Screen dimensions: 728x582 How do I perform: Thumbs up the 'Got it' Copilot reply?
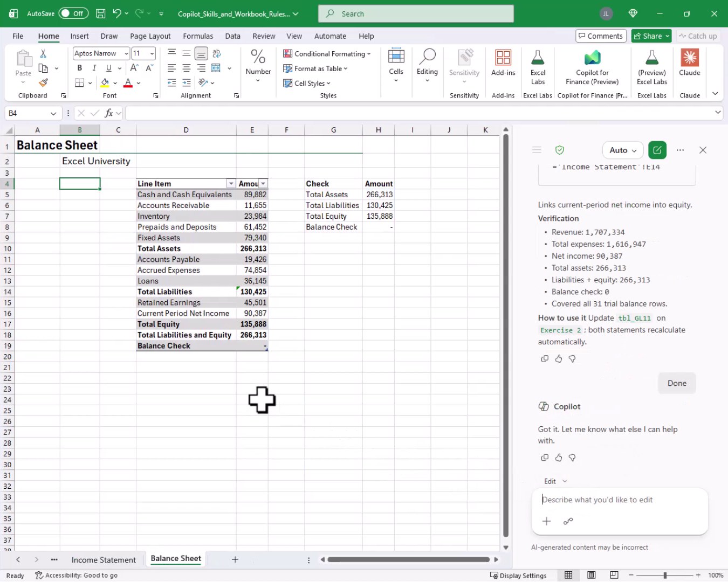[x=559, y=458]
